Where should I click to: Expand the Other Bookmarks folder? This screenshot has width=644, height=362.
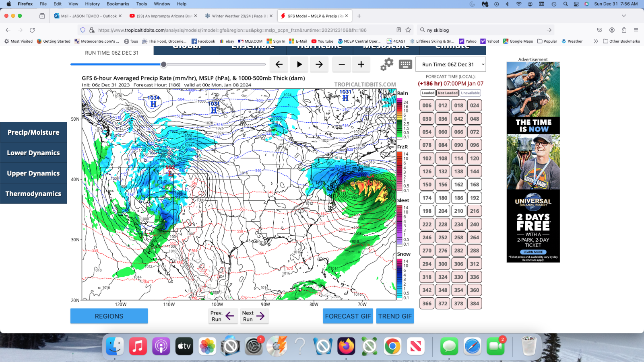tap(621, 41)
